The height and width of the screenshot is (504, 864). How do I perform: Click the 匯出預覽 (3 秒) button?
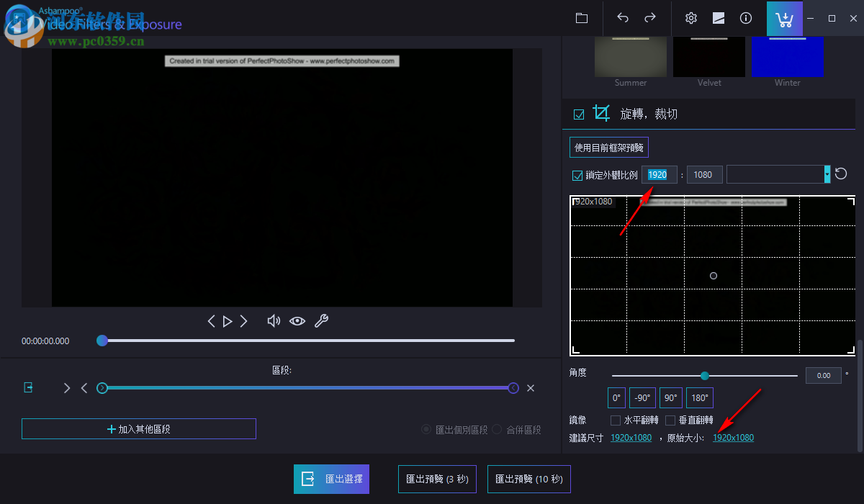pyautogui.click(x=437, y=479)
